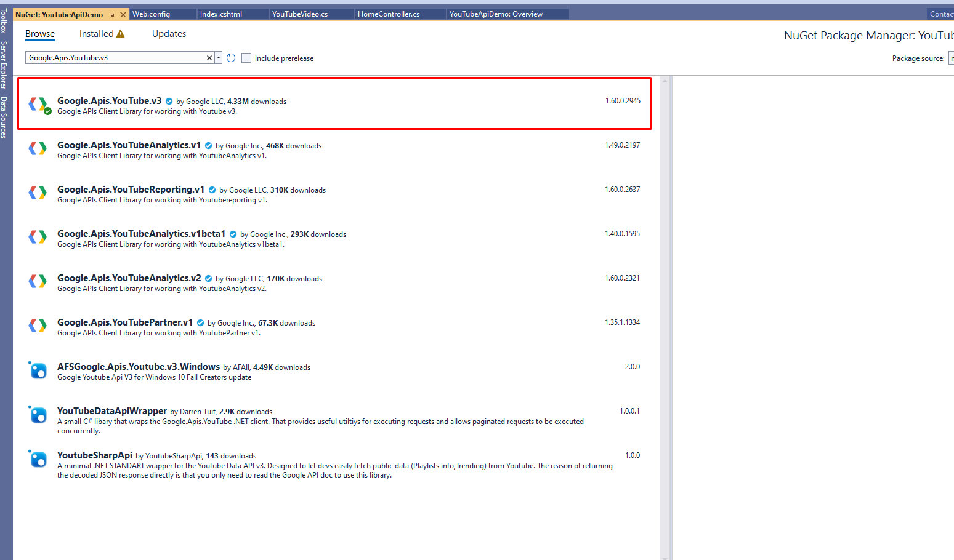This screenshot has width=954, height=560.
Task: Open the Data Sources side panel
Action: [x=4, y=117]
